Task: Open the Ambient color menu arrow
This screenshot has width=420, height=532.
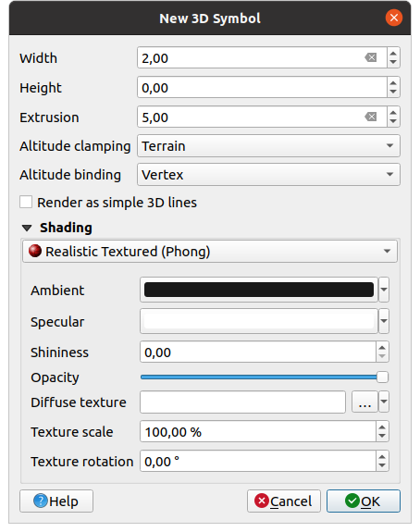Action: click(384, 290)
